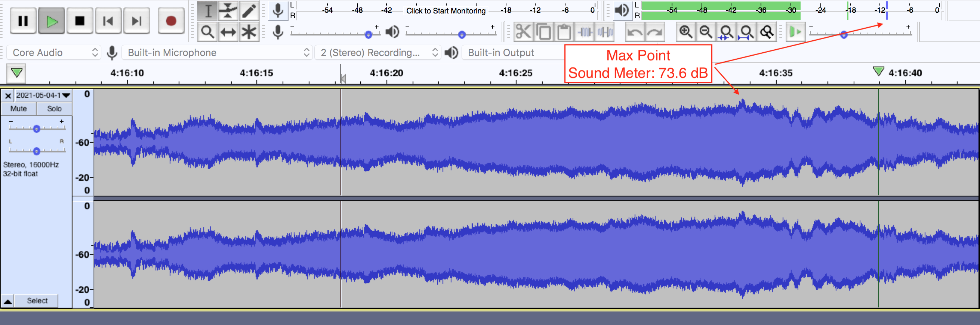Paste with the clipboard icon
980x325 pixels.
click(x=564, y=31)
